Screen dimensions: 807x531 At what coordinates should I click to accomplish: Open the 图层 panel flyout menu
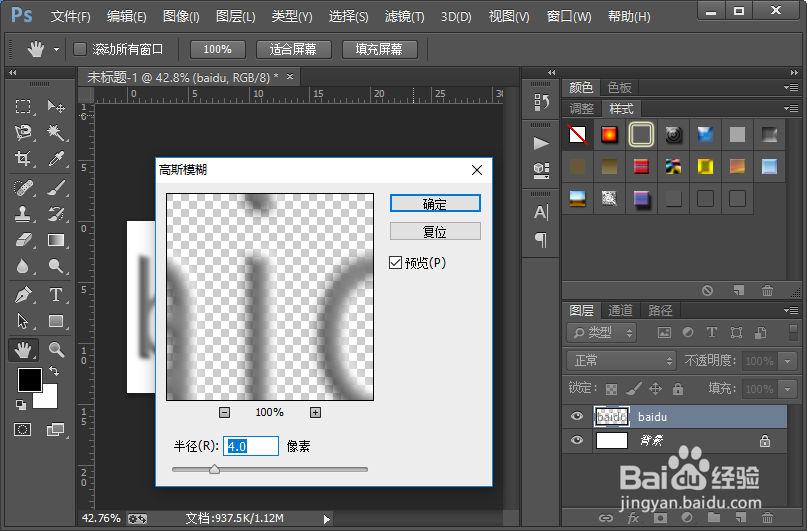click(x=791, y=310)
